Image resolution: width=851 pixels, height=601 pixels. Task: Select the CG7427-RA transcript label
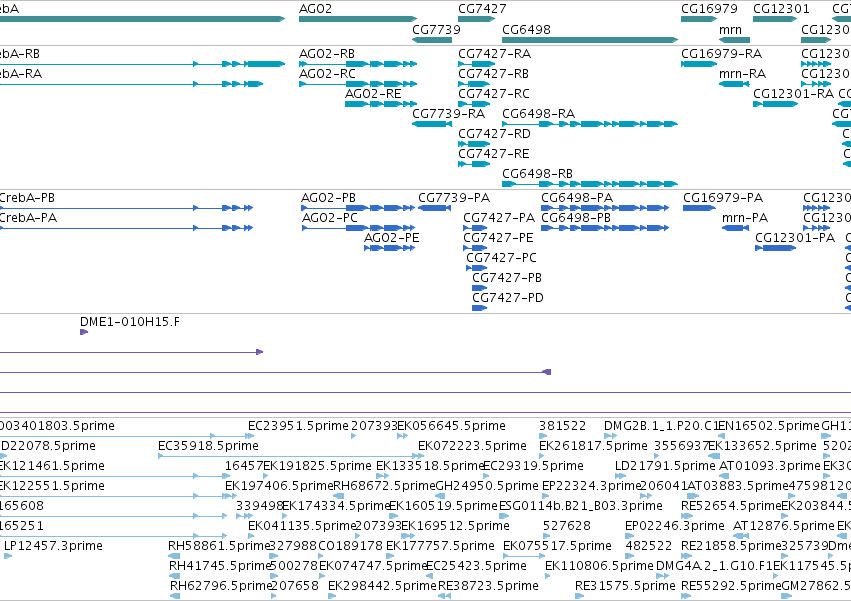[494, 54]
